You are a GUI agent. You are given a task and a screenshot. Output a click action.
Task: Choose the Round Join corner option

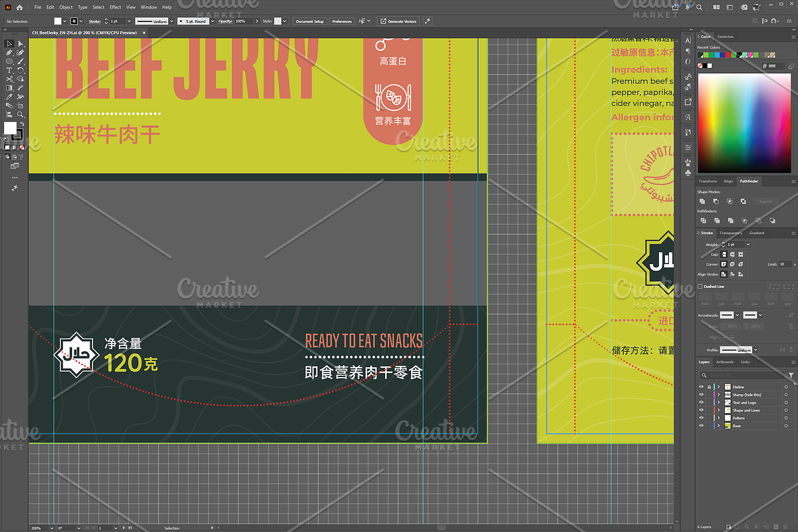click(x=732, y=264)
